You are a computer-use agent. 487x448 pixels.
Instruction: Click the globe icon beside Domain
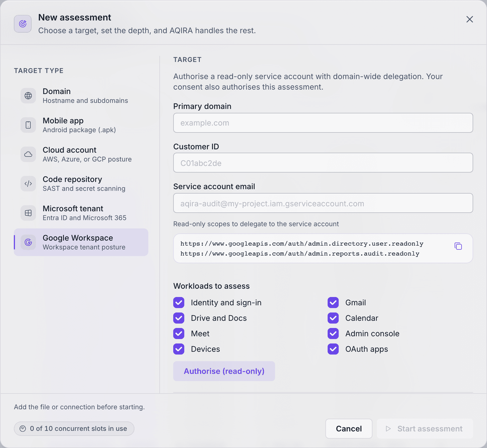pos(28,96)
